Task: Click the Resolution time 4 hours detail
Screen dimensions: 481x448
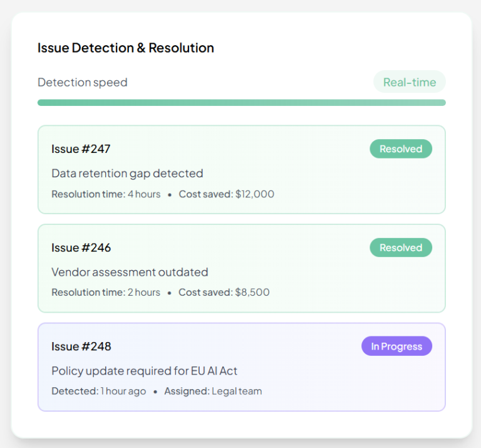Action: (x=106, y=194)
